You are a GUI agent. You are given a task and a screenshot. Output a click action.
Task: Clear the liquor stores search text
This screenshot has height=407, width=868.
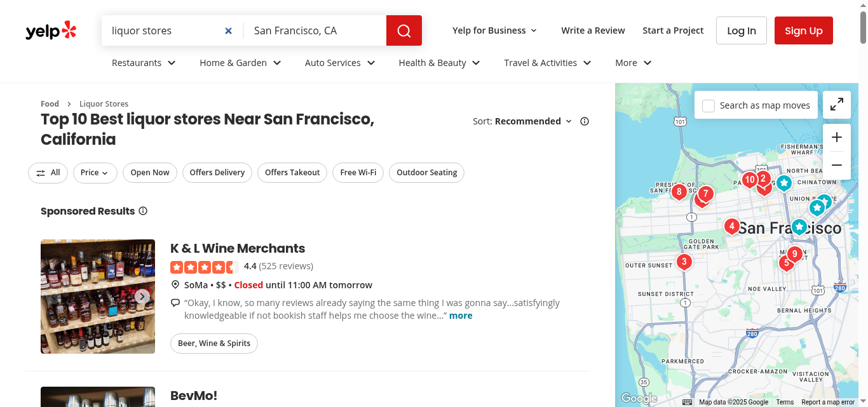point(229,30)
